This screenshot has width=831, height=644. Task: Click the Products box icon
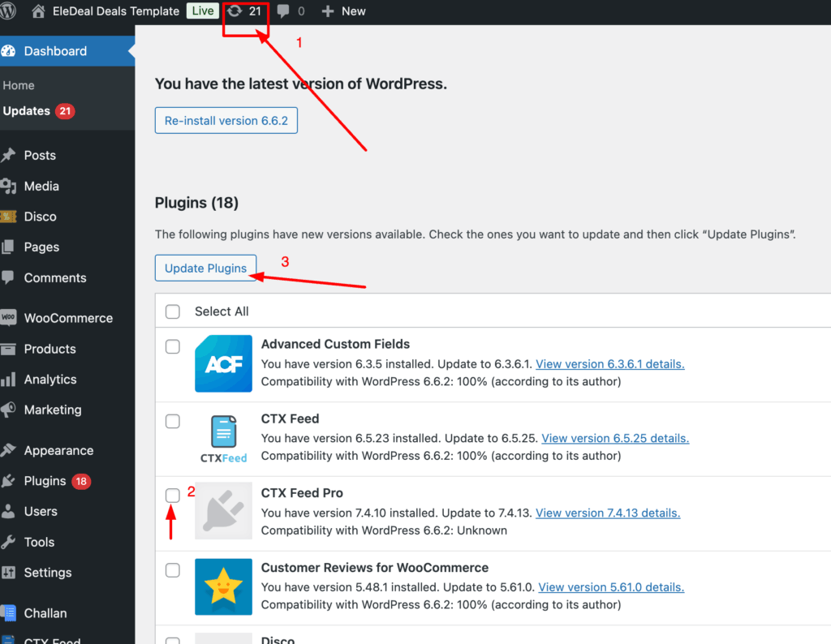[8, 349]
